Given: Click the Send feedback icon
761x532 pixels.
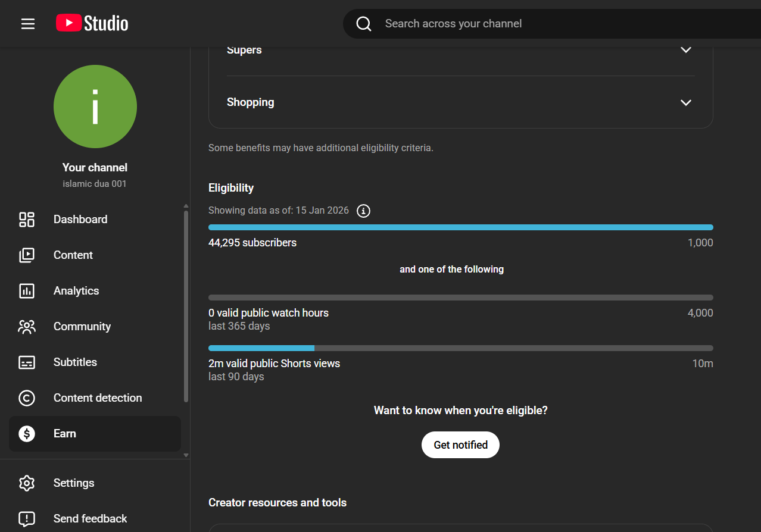Looking at the screenshot, I should [27, 519].
